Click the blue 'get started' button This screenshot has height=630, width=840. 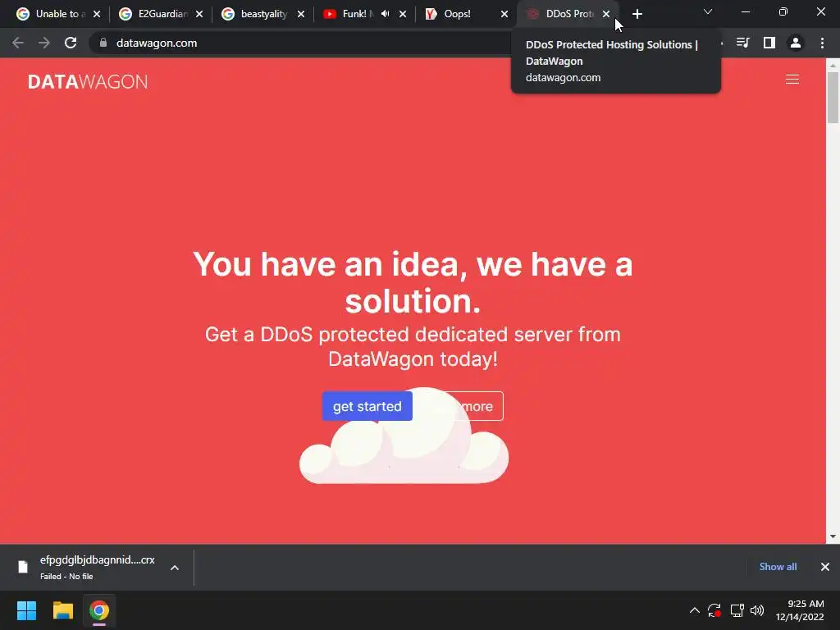367,406
